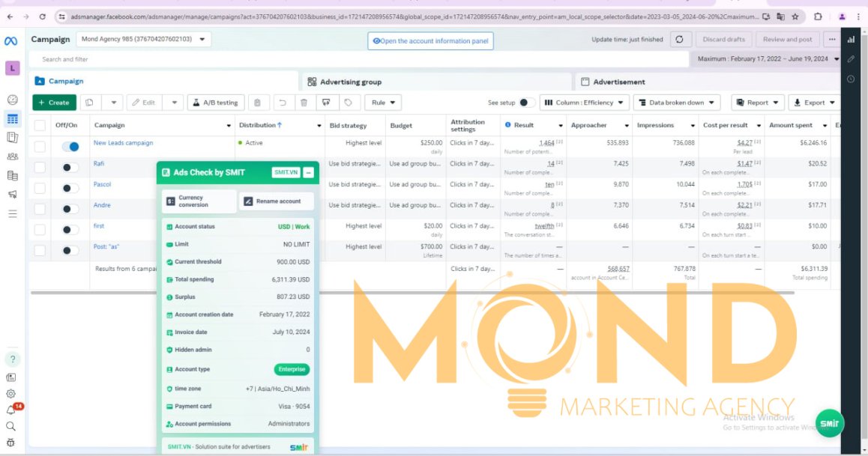Open the Report dropdown
868x456 pixels.
(x=757, y=103)
